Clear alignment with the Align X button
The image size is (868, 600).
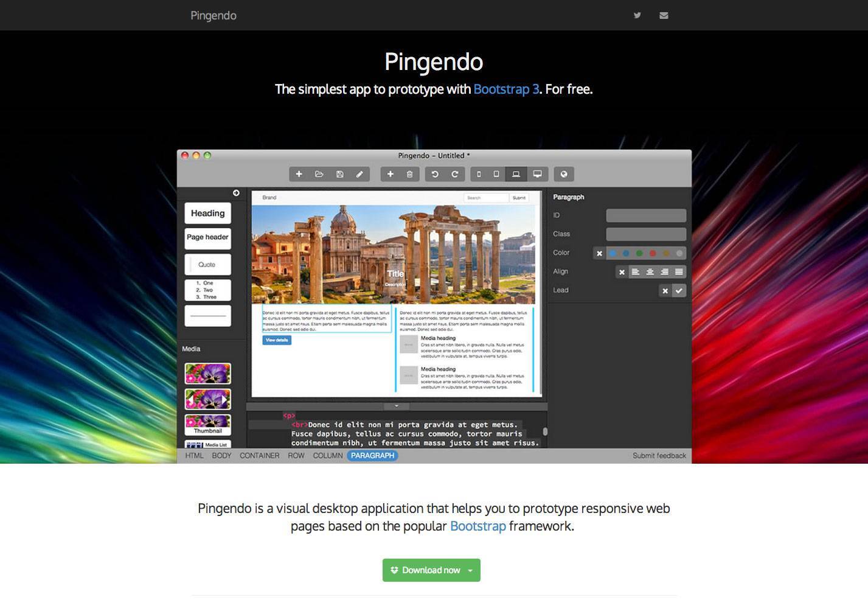(x=622, y=272)
